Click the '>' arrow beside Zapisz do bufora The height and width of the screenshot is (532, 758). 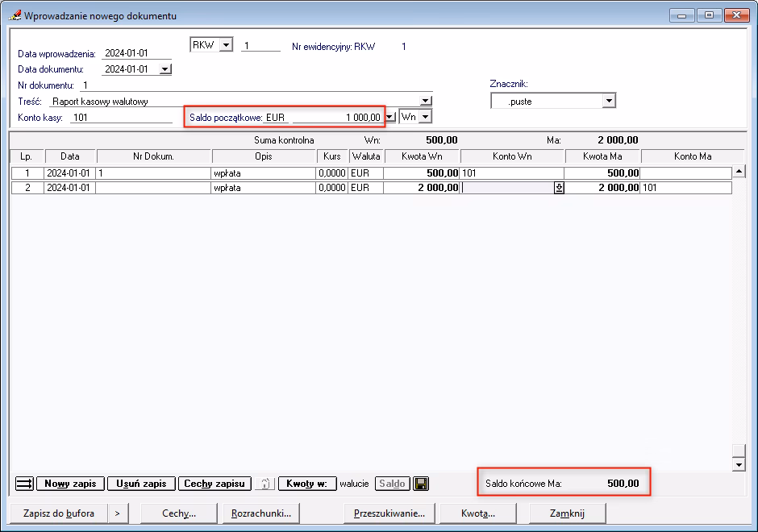118,513
